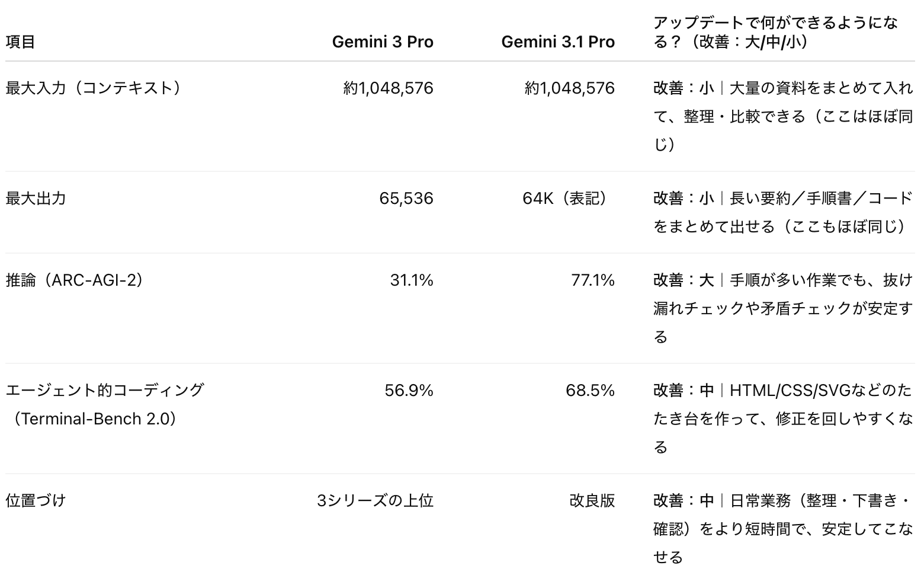The width and height of the screenshot is (924, 575).
Task: Click the 日常業務 improvement description
Action: pyautogui.click(x=782, y=529)
